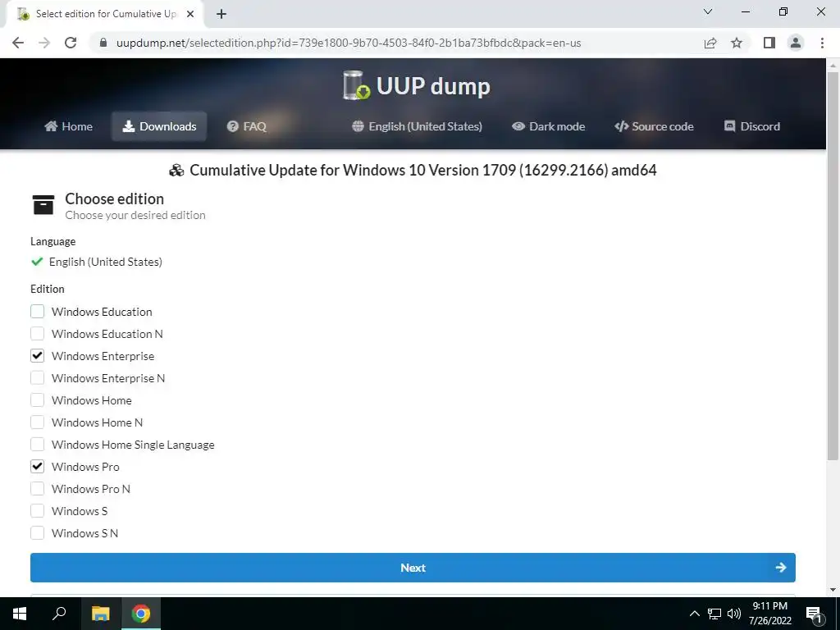Click 'Choose your desired edition' subtitle
This screenshot has height=630, width=840.
tap(135, 215)
